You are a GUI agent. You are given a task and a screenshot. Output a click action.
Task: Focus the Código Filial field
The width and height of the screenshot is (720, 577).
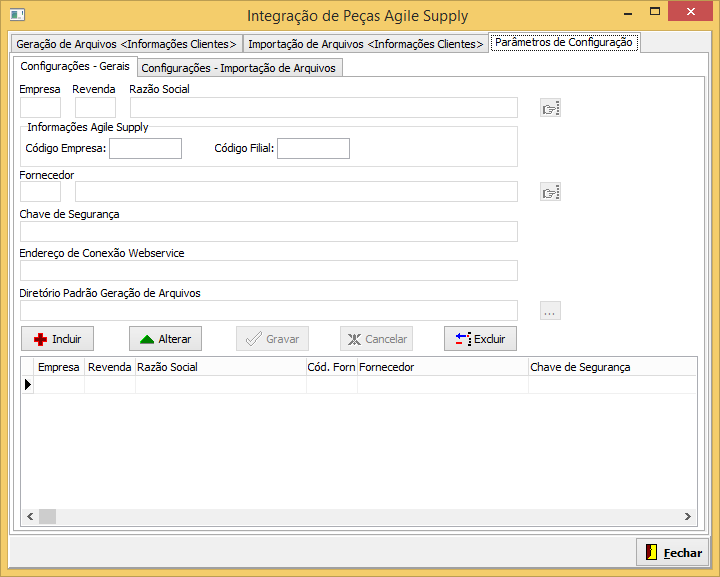pyautogui.click(x=314, y=148)
